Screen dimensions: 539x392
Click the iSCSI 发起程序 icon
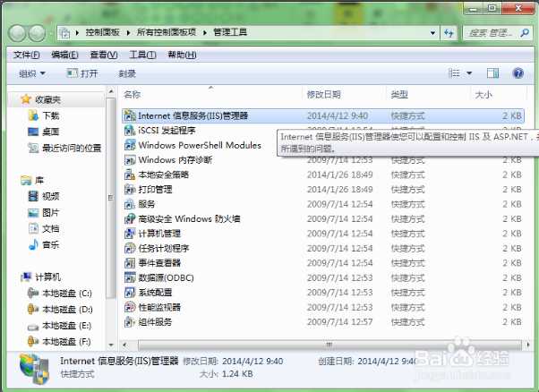tap(130, 130)
